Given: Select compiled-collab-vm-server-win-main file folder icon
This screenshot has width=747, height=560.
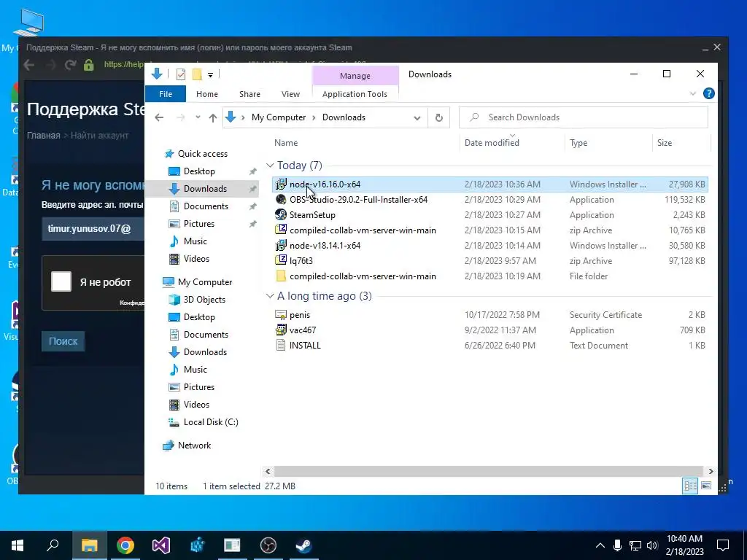Looking at the screenshot, I should point(281,276).
